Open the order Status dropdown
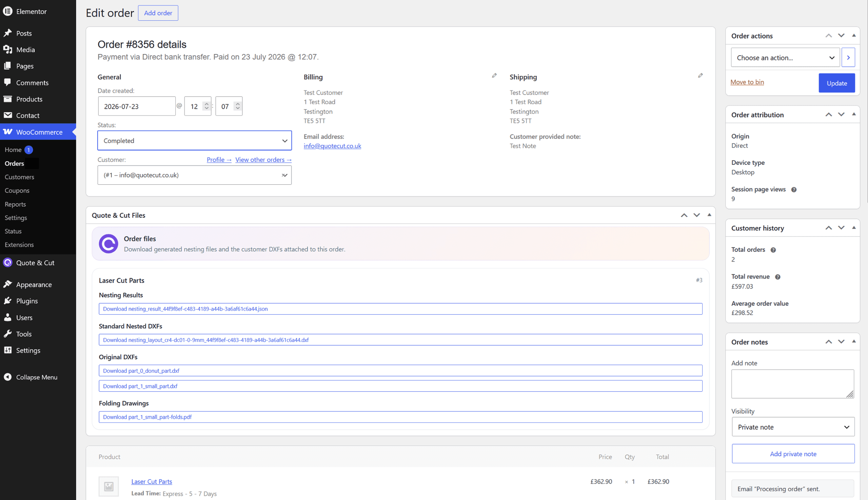 pos(195,141)
